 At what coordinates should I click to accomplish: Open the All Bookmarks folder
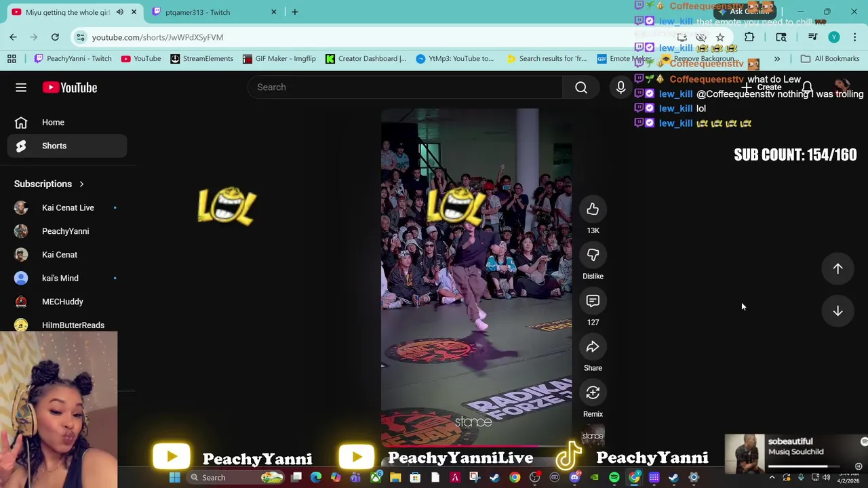coord(830,59)
